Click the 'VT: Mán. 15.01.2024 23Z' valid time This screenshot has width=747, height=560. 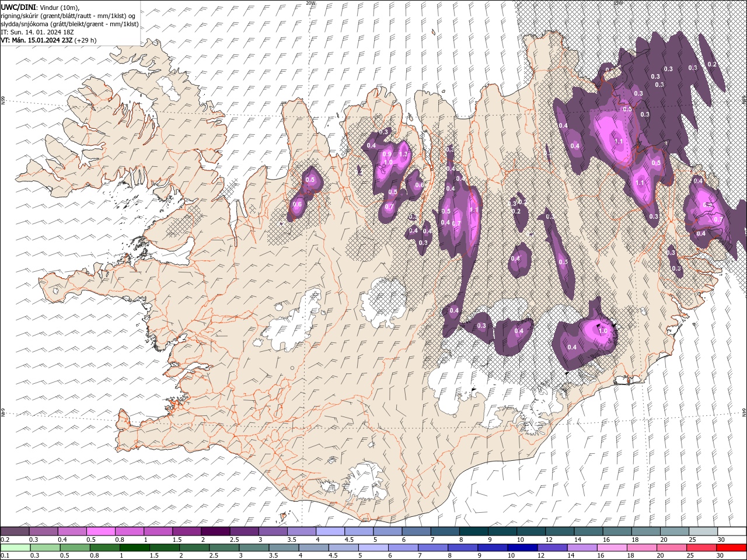pos(36,40)
